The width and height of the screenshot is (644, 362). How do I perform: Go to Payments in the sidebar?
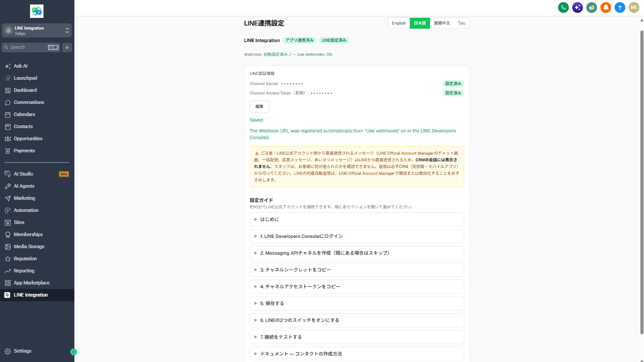click(x=37, y=151)
